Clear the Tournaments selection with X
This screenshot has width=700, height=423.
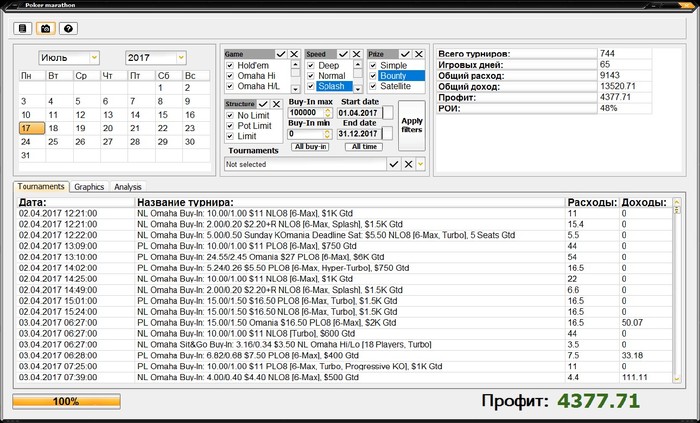(x=408, y=164)
